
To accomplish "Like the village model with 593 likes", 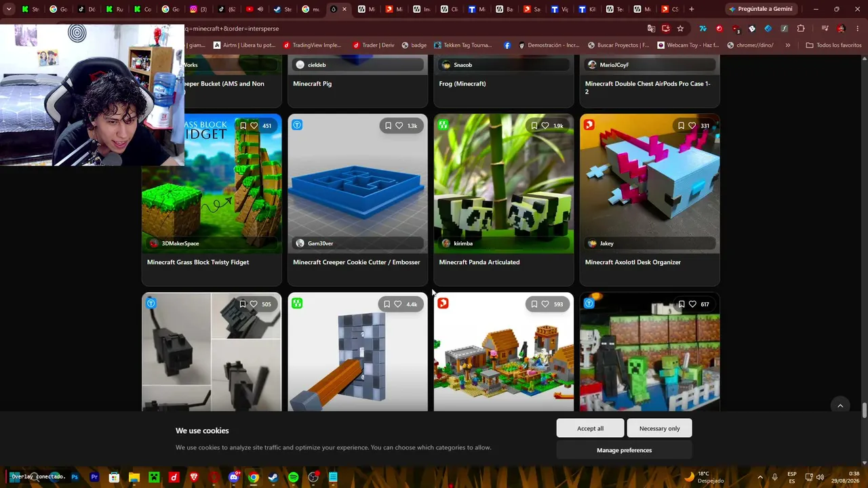I will 545,304.
